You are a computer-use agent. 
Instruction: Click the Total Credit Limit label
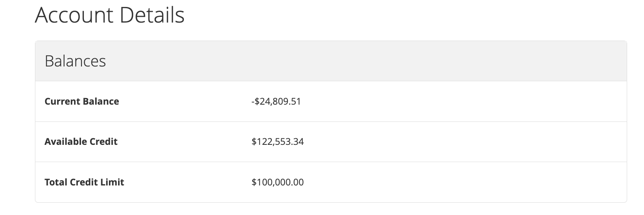(84, 182)
